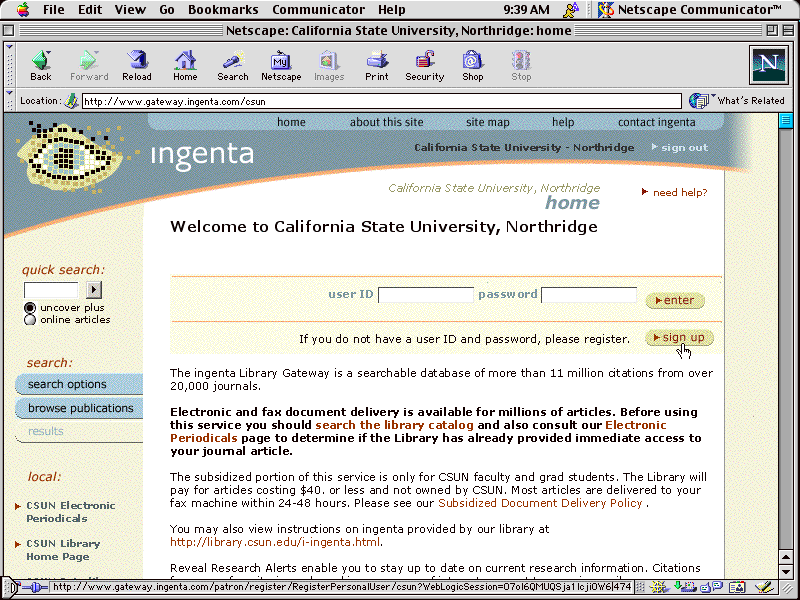The height and width of the screenshot is (600, 800).
Task: Open the View menu
Action: (130, 9)
